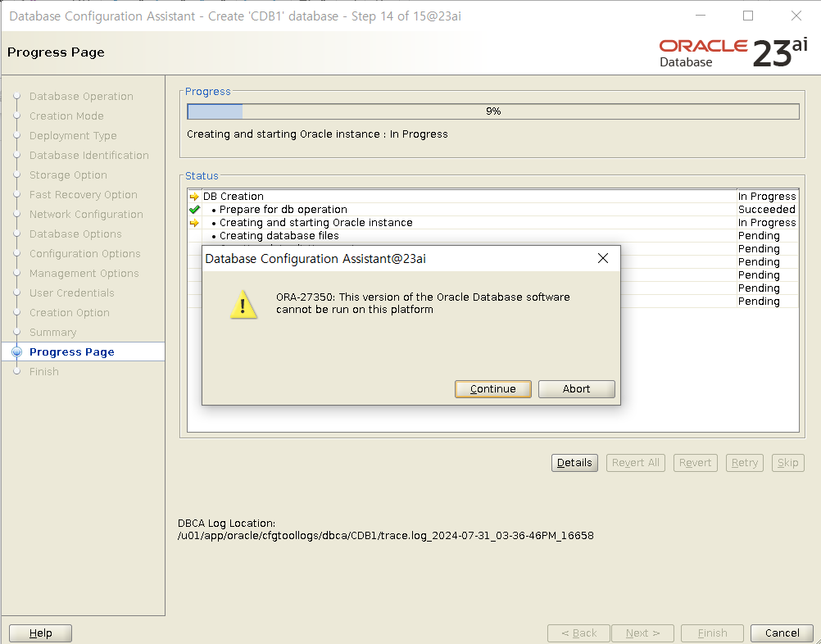Click the Skip button
Viewport: 821px width, 644px height.
tap(787, 463)
